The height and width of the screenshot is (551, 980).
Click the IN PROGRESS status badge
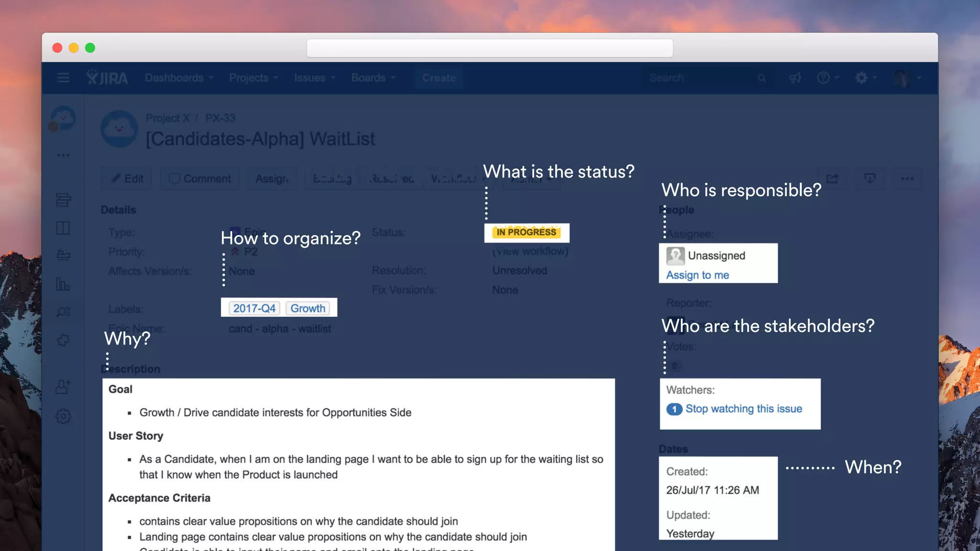tap(526, 232)
